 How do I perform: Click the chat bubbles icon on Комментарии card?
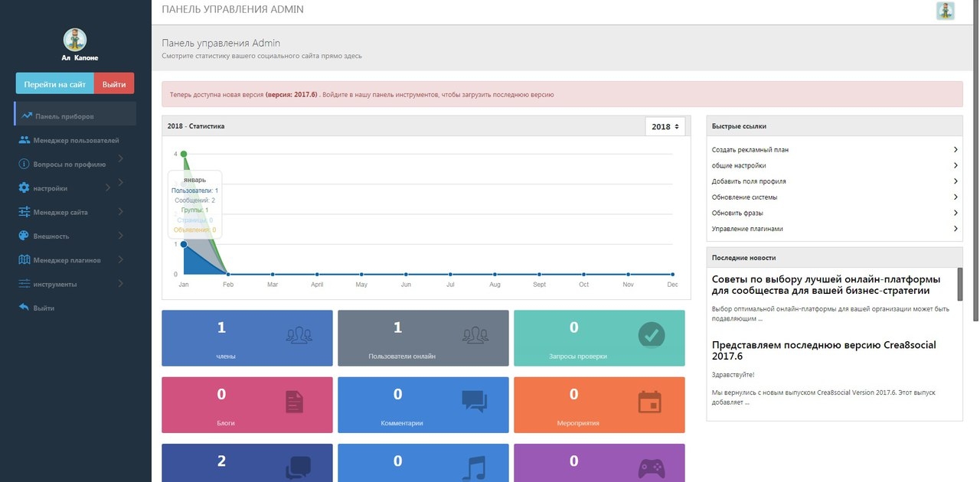(475, 402)
